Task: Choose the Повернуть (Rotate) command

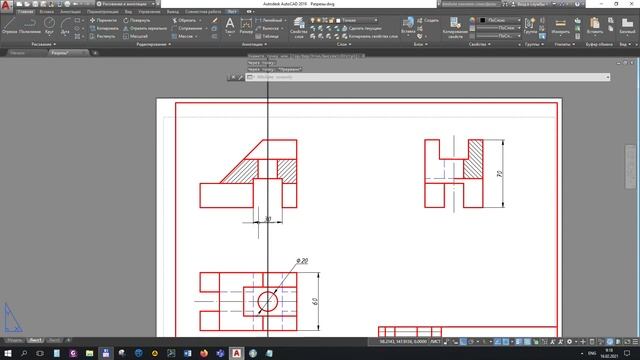Action: point(137,20)
